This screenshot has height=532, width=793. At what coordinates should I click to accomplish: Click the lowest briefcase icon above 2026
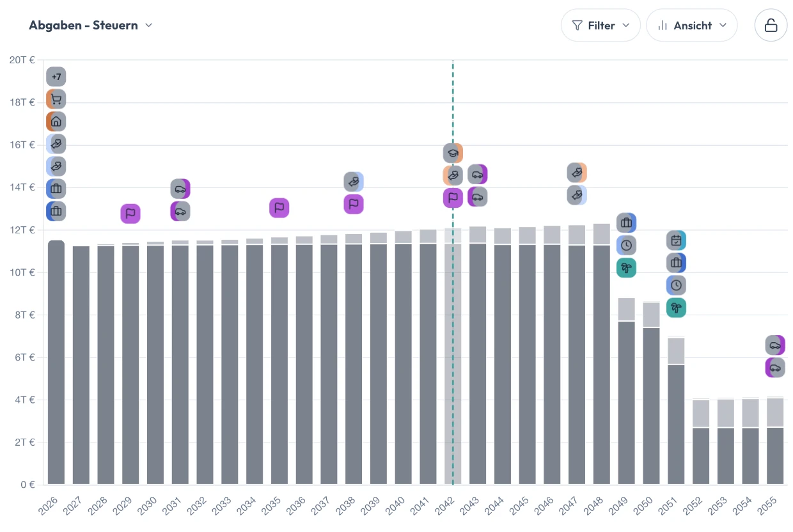coord(56,211)
